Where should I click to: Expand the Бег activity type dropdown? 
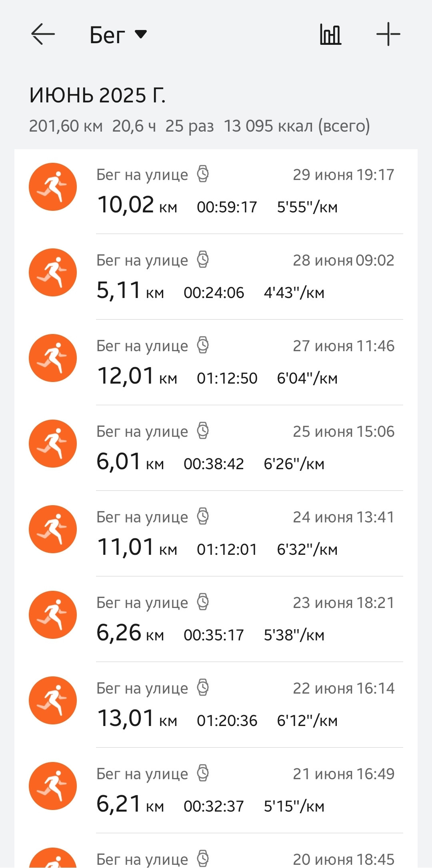pos(118,35)
